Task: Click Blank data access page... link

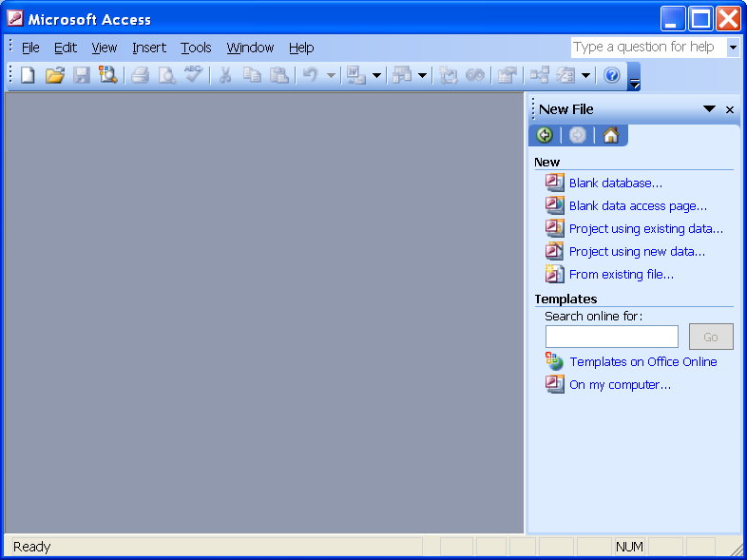Action: [x=638, y=206]
